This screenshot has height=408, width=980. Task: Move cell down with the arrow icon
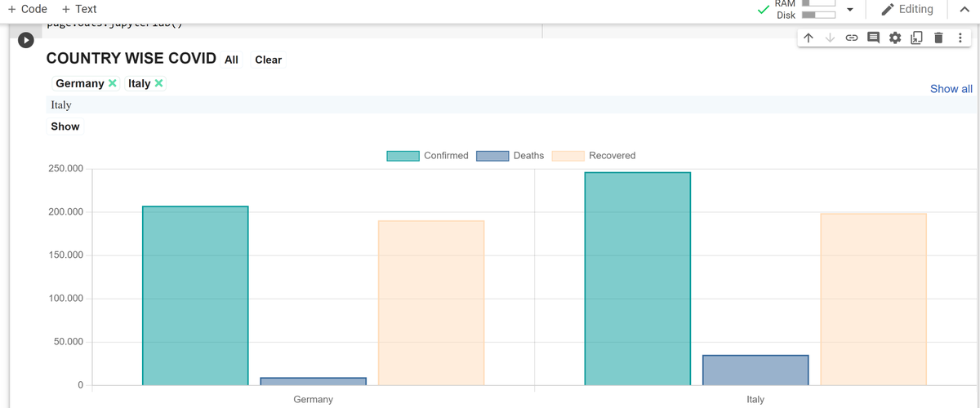830,38
